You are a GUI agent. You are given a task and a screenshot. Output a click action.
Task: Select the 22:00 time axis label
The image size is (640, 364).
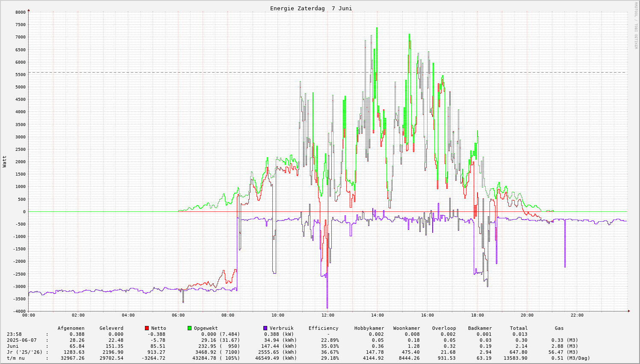tap(577, 315)
